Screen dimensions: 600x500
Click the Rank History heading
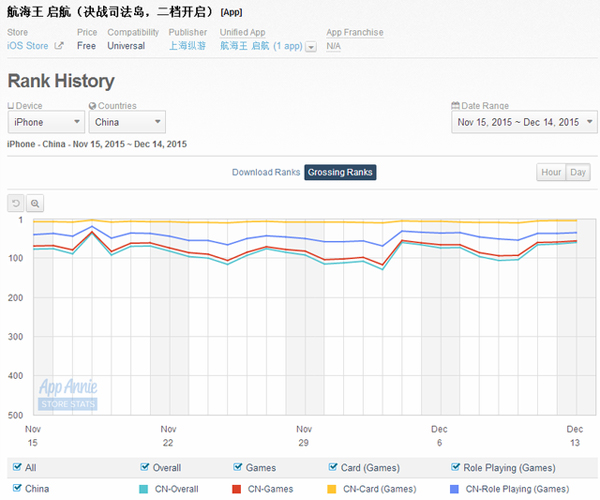tap(61, 81)
